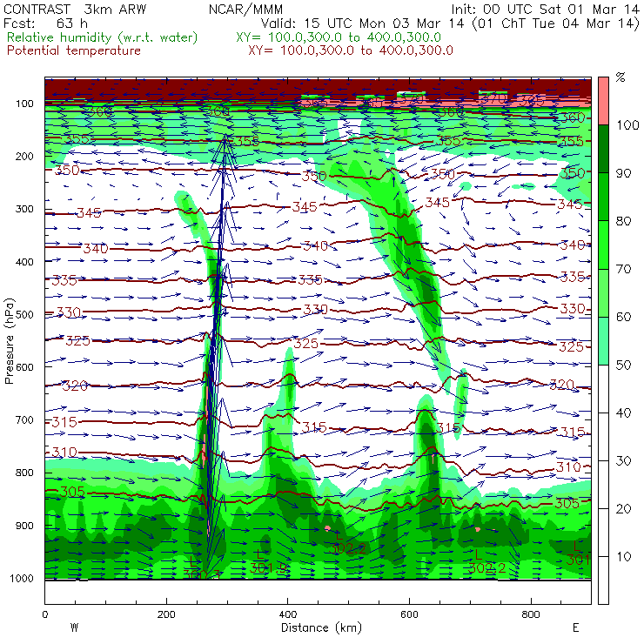The height and width of the screenshot is (644, 644).
Task: Click the 1000 hPa tick label on pressure axis
Action: pyautogui.click(x=22, y=578)
